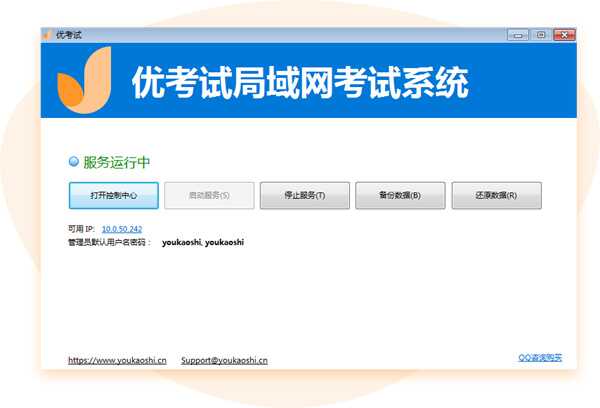
Task: Click the small app icon in title bar
Action: click(47, 35)
